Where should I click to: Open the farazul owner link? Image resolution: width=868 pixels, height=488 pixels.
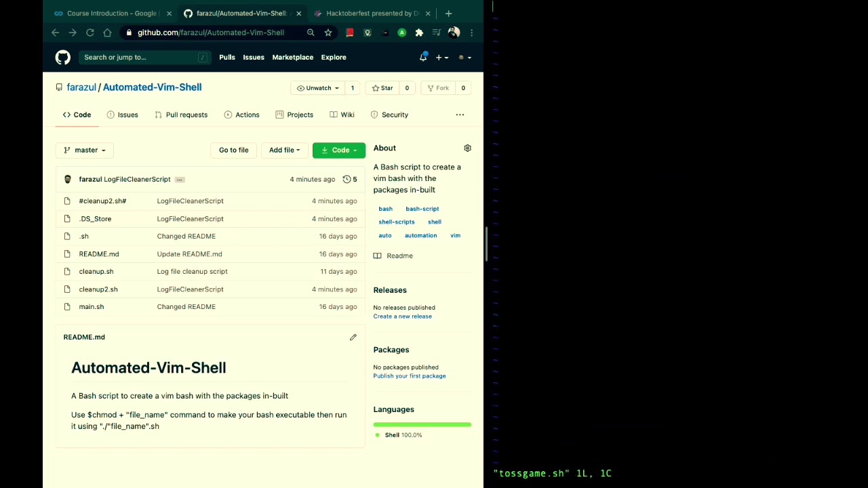point(81,87)
